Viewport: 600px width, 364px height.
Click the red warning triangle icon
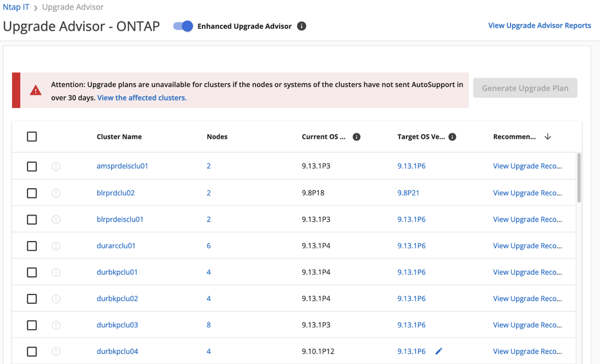click(35, 90)
